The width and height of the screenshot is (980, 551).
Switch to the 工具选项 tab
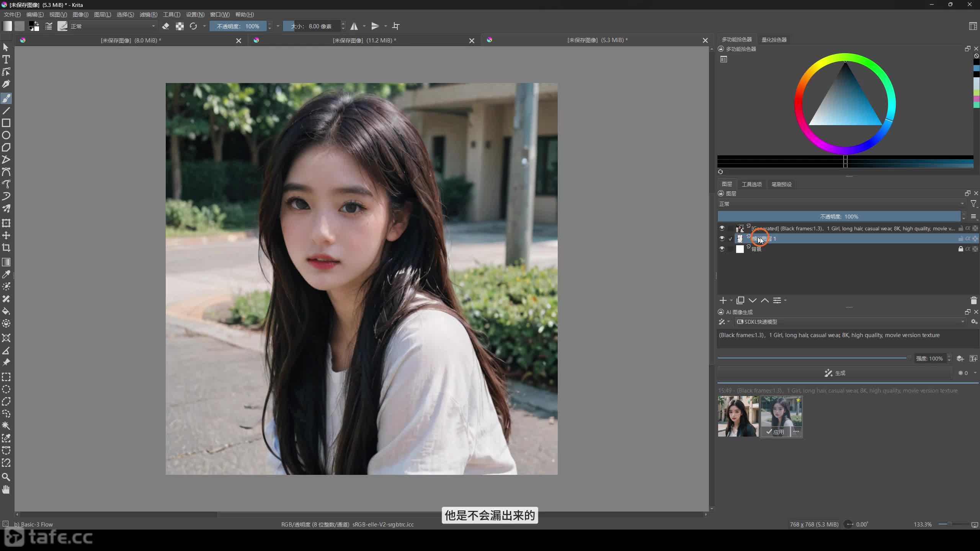[x=751, y=184]
